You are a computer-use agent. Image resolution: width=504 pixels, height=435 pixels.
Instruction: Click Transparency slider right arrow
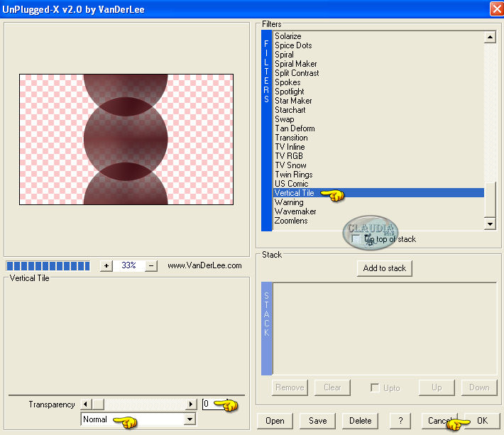pos(191,404)
